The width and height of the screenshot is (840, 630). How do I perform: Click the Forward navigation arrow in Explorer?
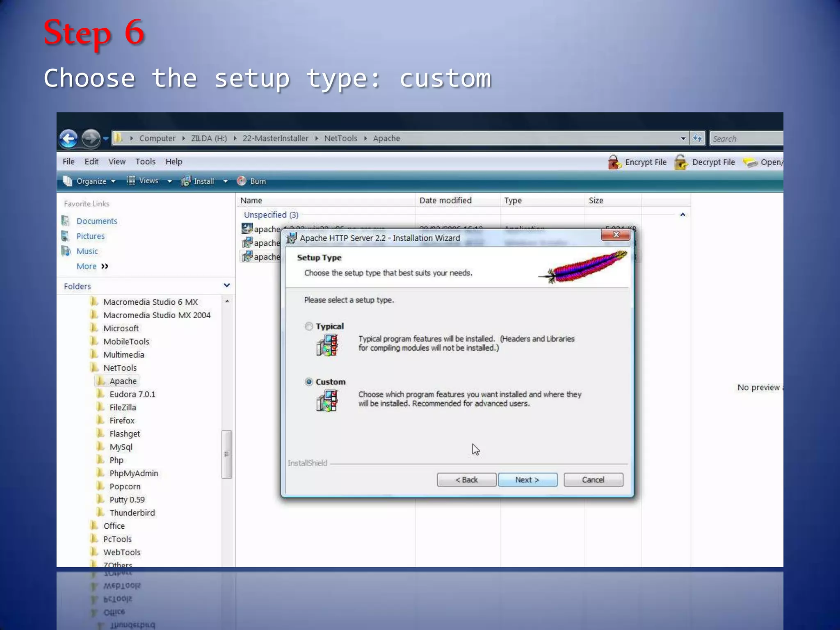pos(91,139)
